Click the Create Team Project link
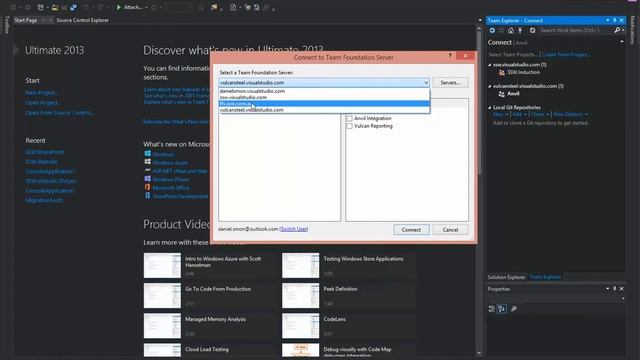 click(566, 54)
